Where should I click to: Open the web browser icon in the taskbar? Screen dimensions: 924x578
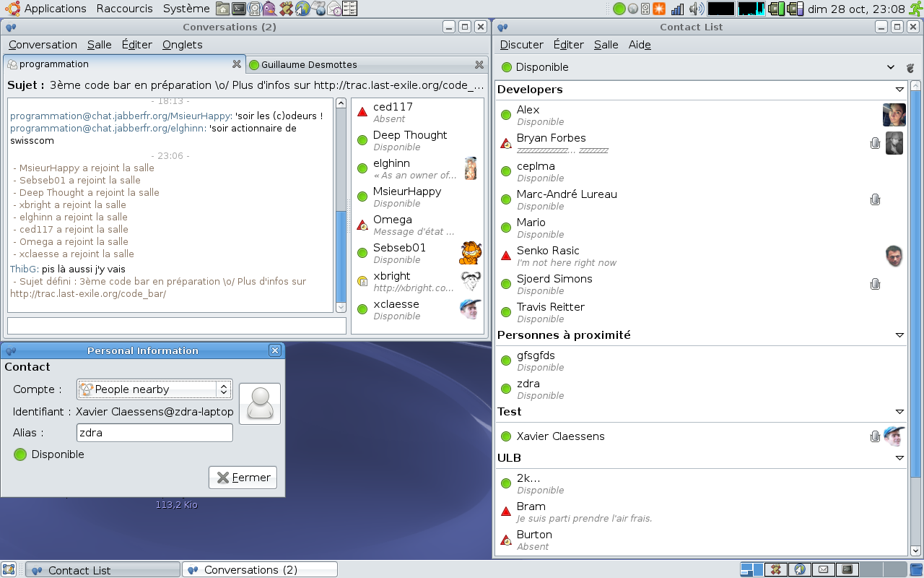coord(799,569)
